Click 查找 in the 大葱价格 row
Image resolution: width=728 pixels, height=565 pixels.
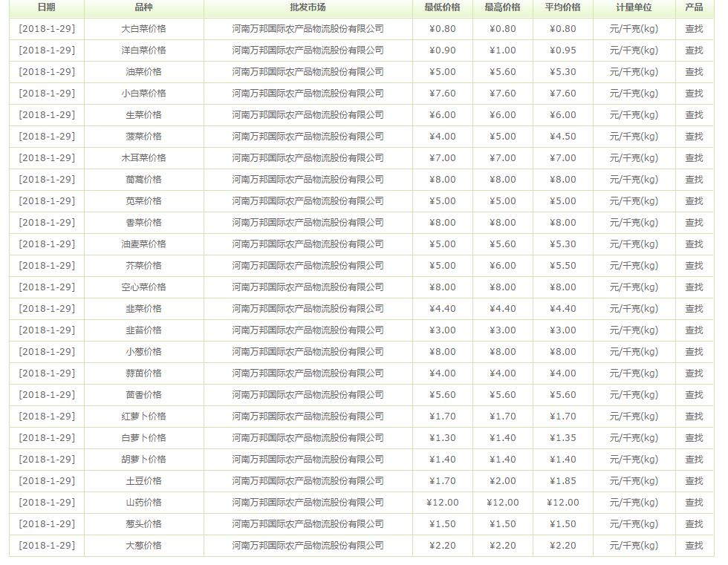693,546
